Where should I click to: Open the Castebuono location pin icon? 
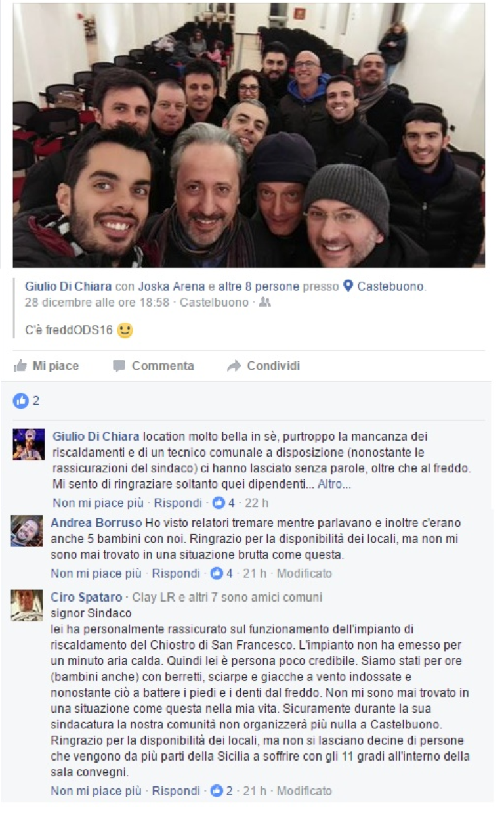[348, 286]
